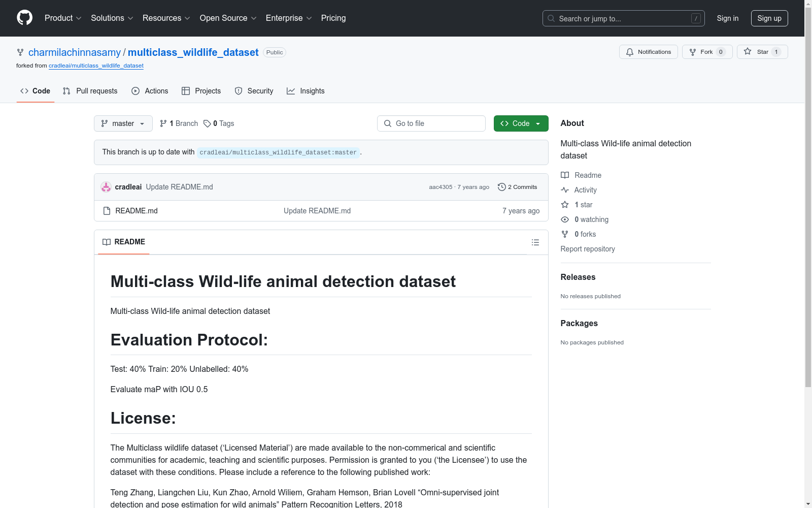Click the book icon beside Readme in About
This screenshot has height=508, width=812.
[x=565, y=175]
